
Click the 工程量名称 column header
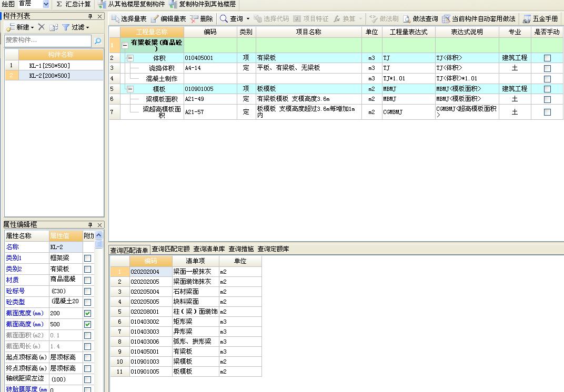coord(152,32)
